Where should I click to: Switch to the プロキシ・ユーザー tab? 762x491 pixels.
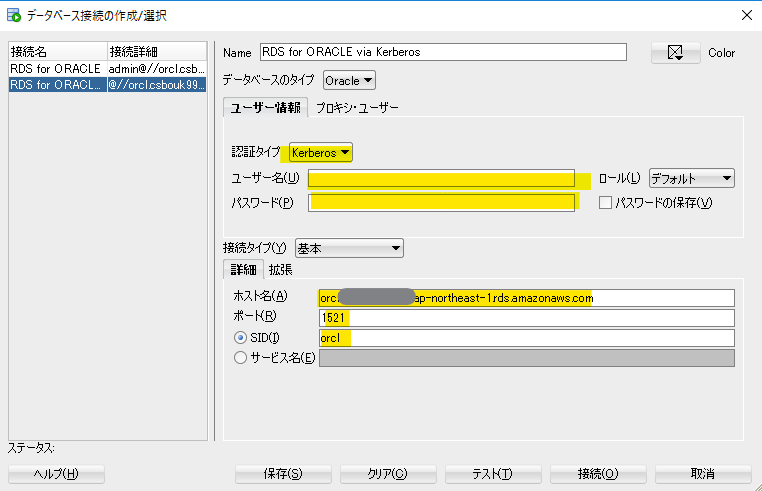(x=357, y=108)
